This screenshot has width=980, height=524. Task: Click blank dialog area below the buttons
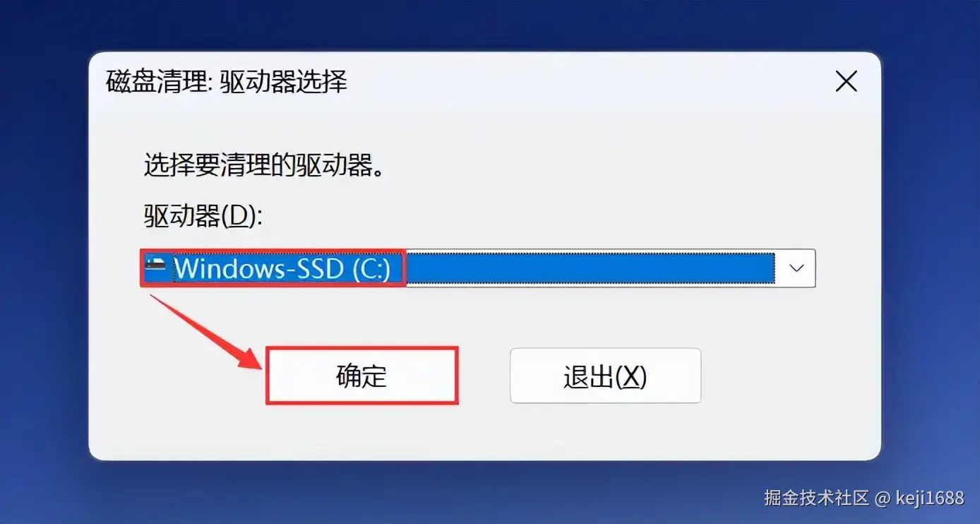click(x=484, y=432)
